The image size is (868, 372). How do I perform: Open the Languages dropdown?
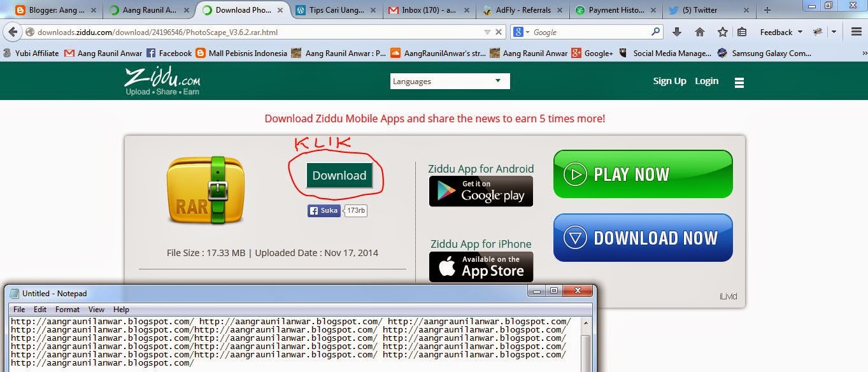point(450,81)
